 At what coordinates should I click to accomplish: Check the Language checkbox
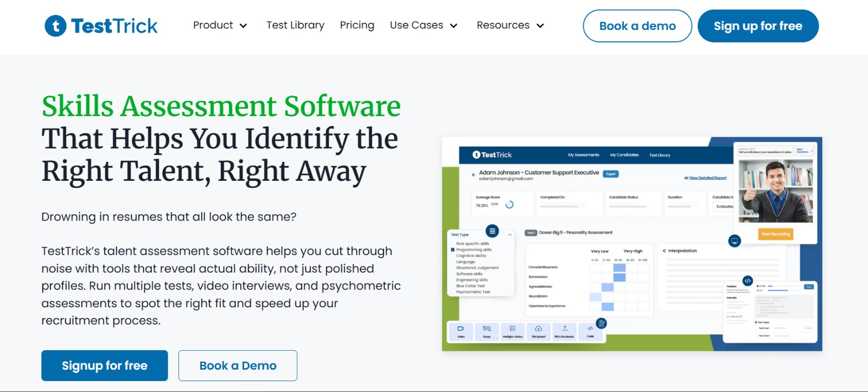click(452, 262)
